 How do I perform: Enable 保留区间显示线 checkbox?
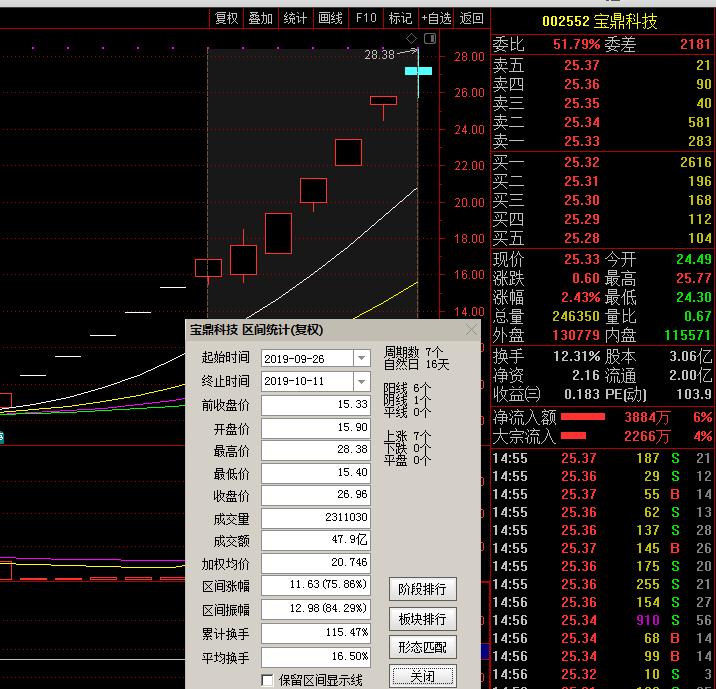tap(267, 680)
